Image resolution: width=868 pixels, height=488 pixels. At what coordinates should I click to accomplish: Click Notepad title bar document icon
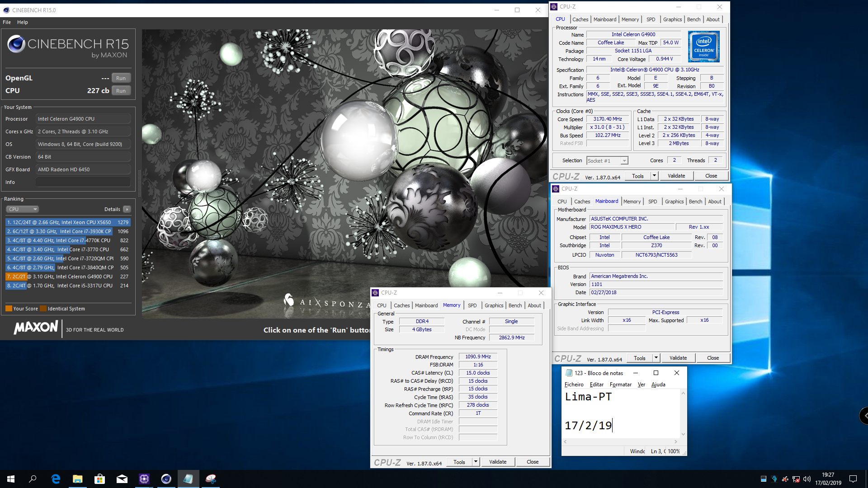(x=569, y=373)
